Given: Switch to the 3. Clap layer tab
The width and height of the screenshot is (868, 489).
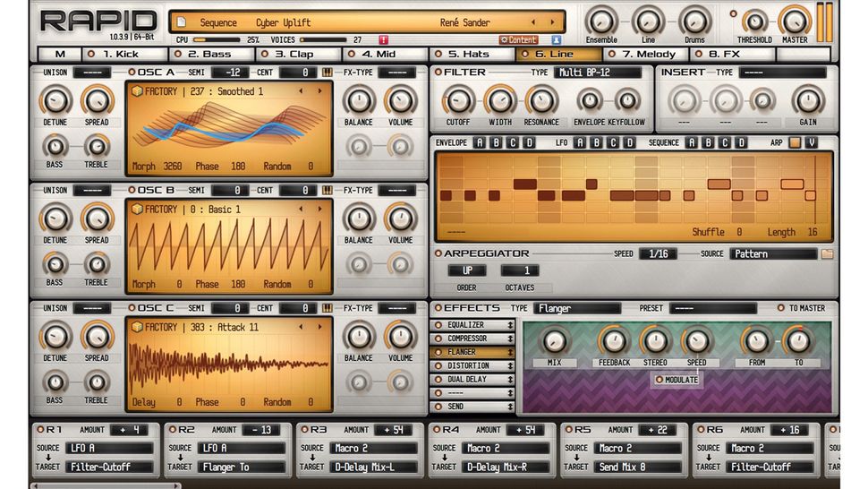Looking at the screenshot, I should [298, 55].
